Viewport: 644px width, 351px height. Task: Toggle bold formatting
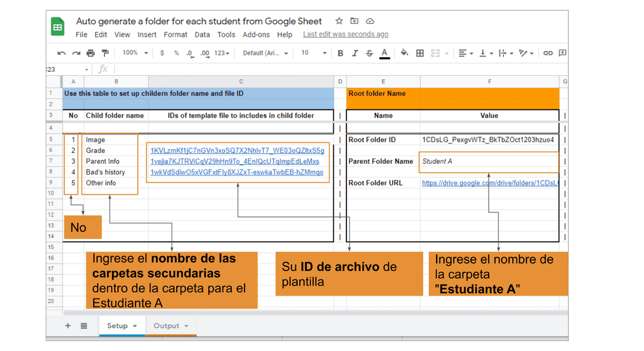pyautogui.click(x=340, y=53)
